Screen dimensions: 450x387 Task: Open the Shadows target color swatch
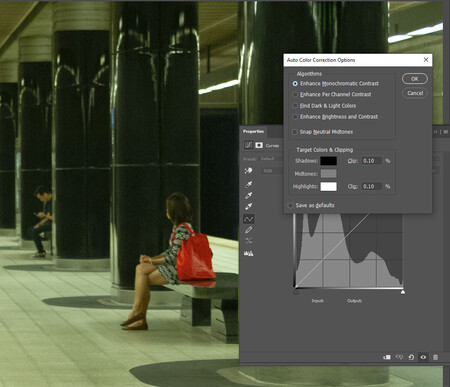click(x=328, y=161)
